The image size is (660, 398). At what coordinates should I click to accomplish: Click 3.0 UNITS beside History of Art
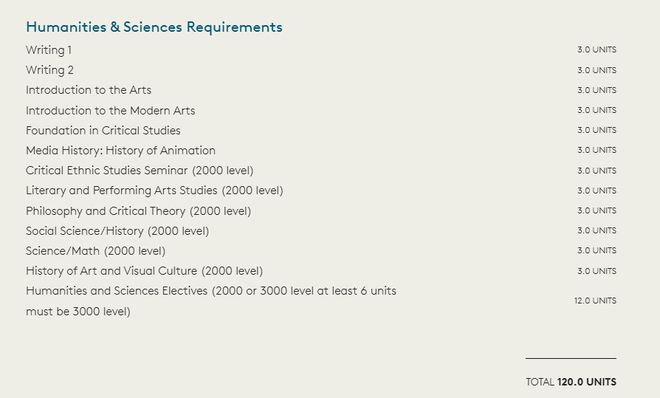(597, 271)
